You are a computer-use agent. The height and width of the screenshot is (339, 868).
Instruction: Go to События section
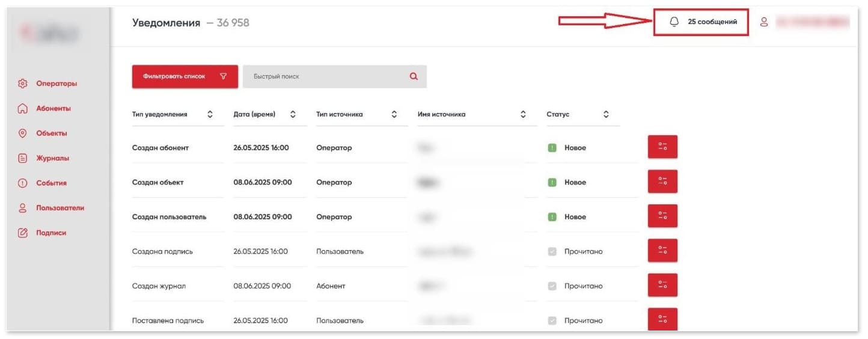point(51,183)
